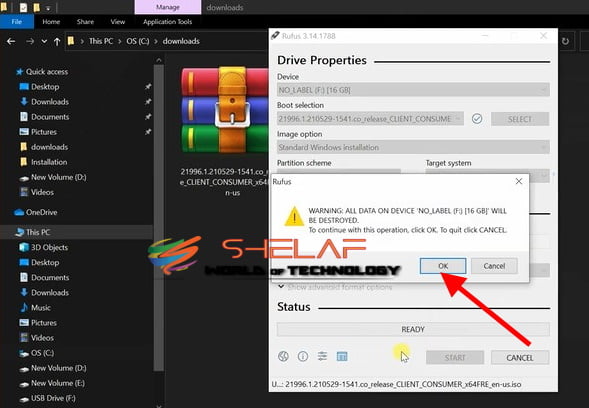This screenshot has height=408, width=589.
Task: Click Cancel in the Rufus warning dialog
Action: click(494, 266)
